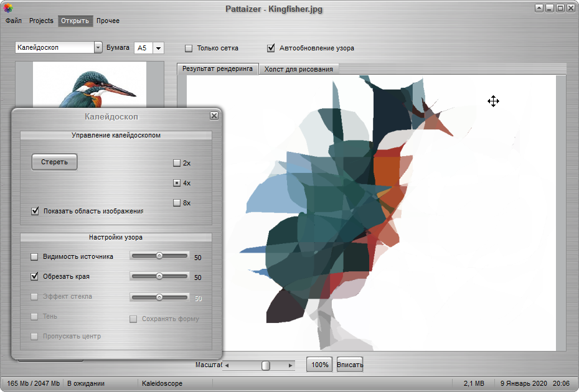The height and width of the screenshot is (392, 579).
Task: Click left arrow of Масштаб scrollbar
Action: [x=227, y=365]
